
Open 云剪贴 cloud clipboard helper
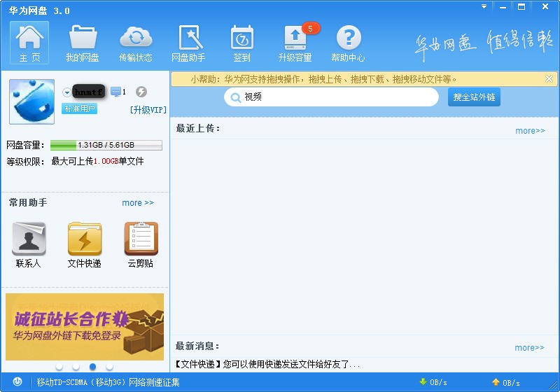tap(141, 245)
